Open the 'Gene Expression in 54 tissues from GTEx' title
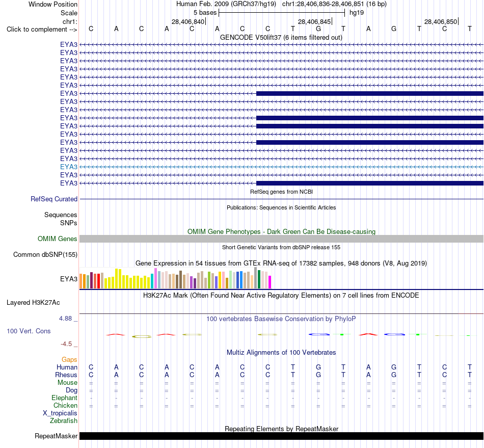 [x=281, y=263]
